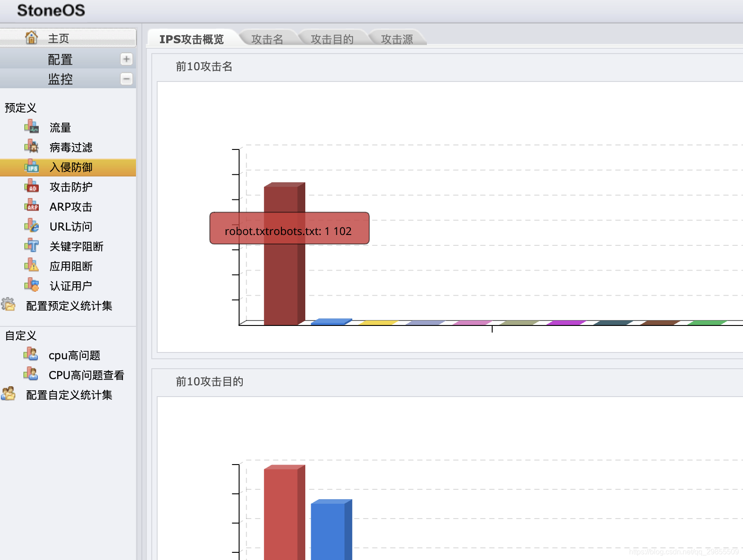Click the small blue bar in attack-name chart
The height and width of the screenshot is (560, 743).
coord(331,321)
